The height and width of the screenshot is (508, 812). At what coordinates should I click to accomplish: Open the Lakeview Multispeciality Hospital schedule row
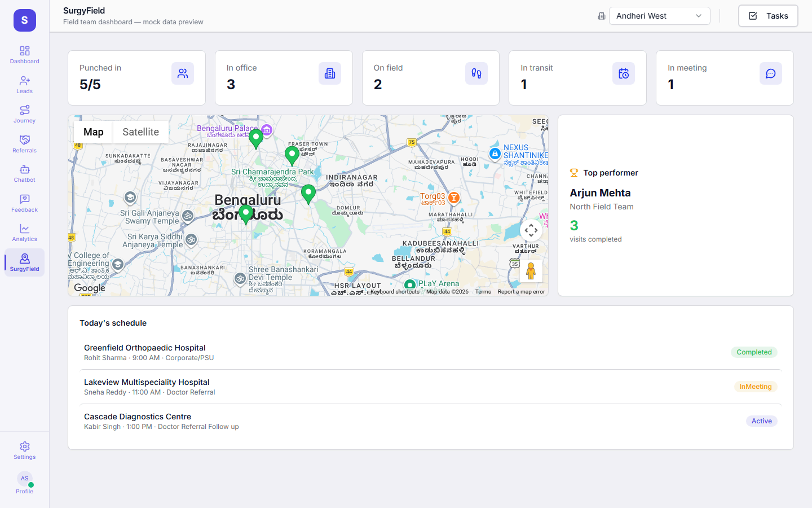click(x=431, y=387)
